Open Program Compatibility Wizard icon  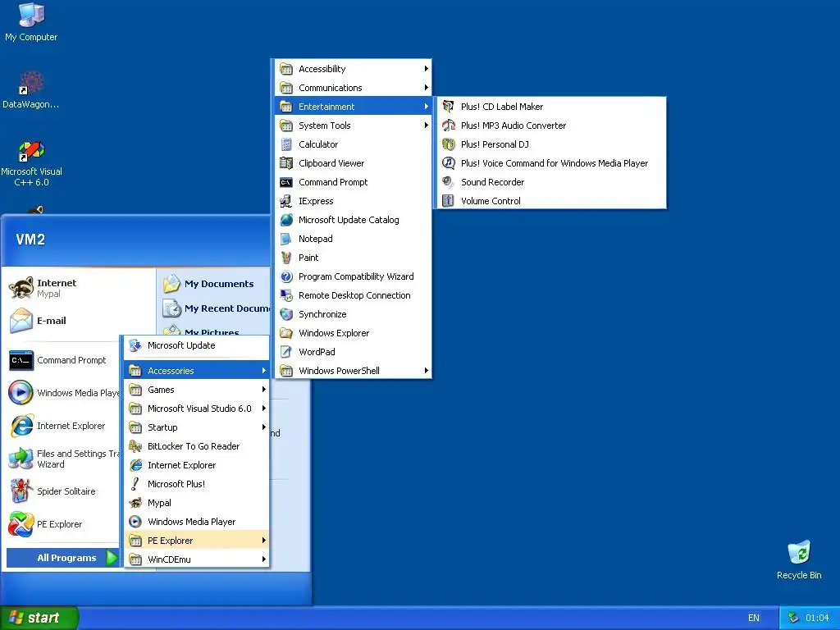pos(286,276)
